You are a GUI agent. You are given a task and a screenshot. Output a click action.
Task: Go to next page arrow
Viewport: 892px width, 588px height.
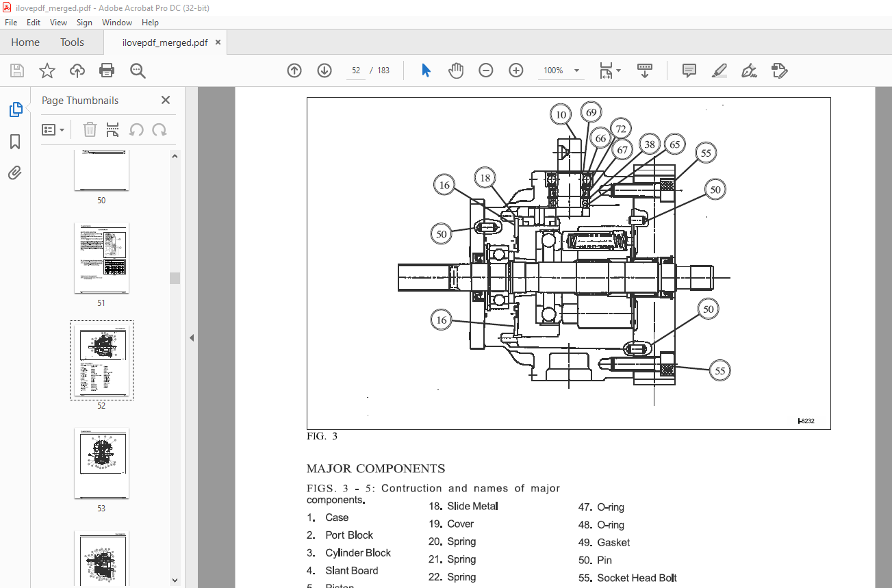point(324,71)
